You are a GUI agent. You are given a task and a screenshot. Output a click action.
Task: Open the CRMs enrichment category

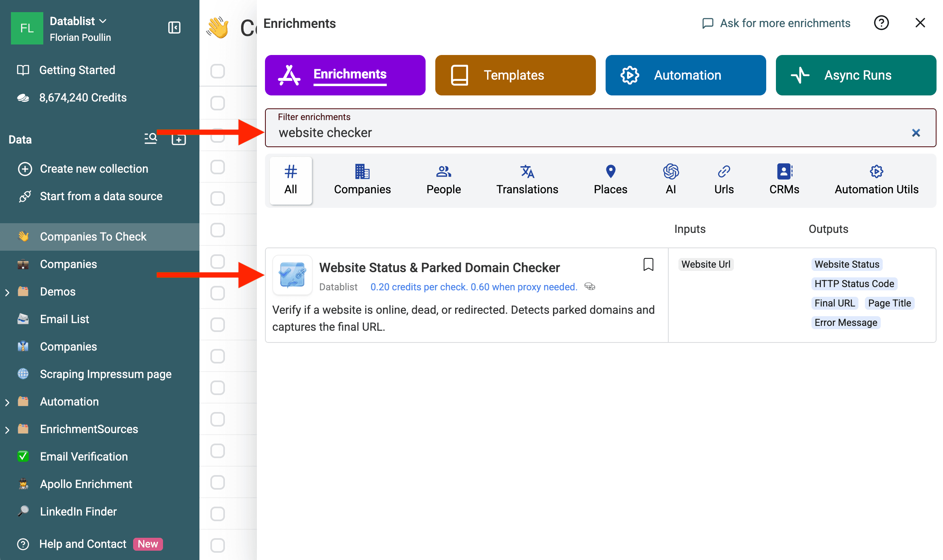(x=784, y=180)
